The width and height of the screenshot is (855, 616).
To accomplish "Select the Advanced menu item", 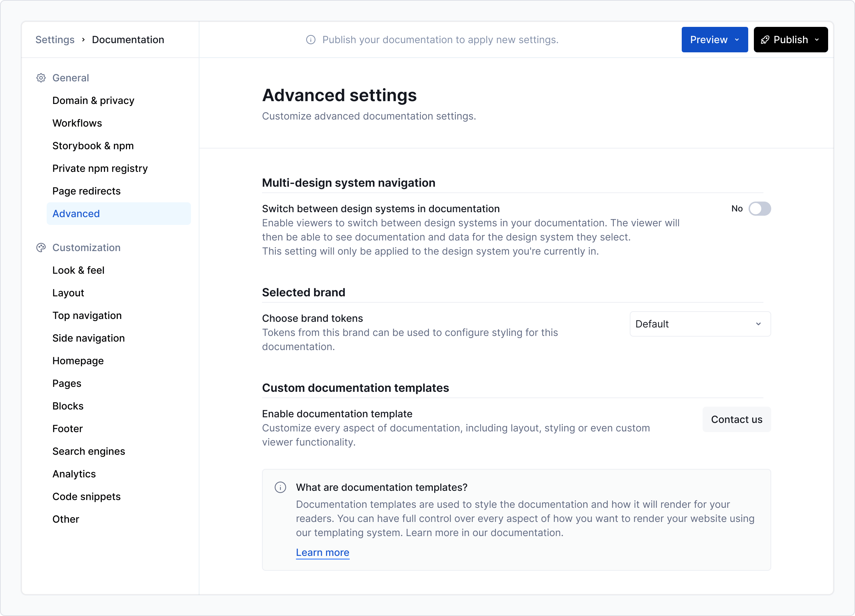I will (x=119, y=214).
